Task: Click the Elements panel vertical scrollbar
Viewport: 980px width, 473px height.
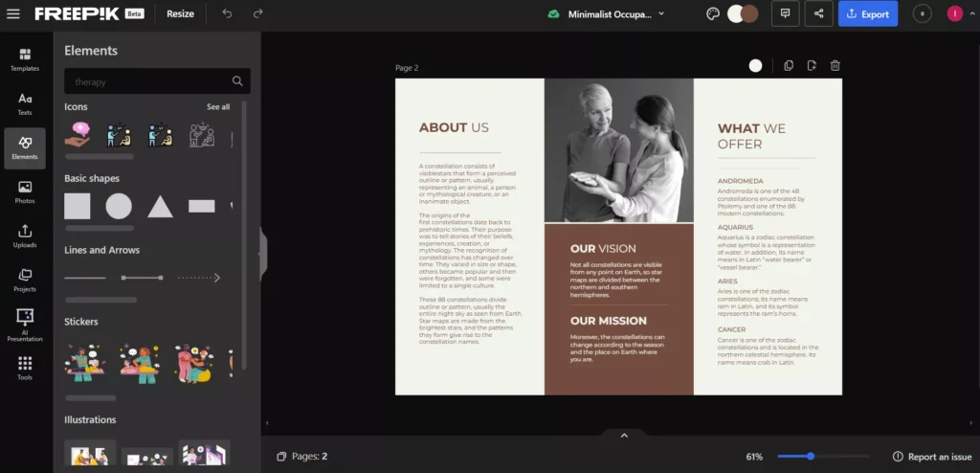Action: (x=244, y=235)
